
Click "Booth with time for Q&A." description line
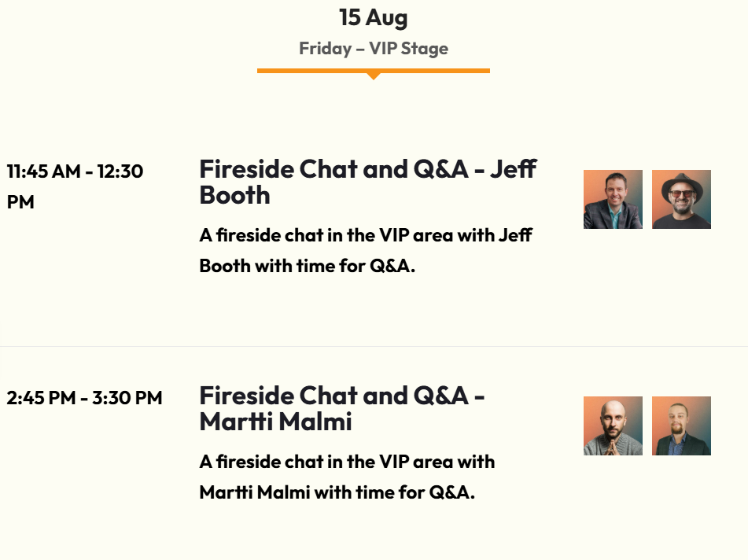(307, 266)
